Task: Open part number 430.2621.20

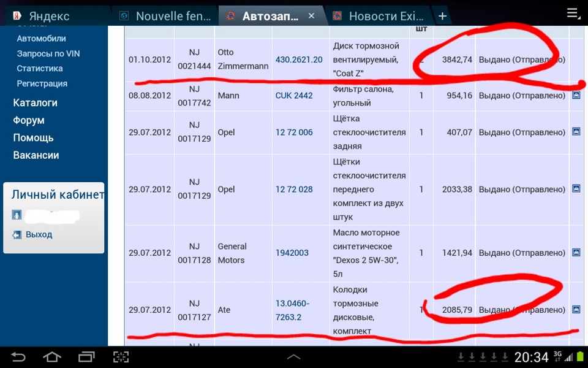Action: click(299, 59)
